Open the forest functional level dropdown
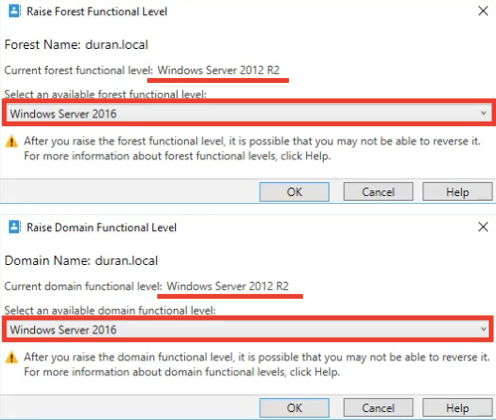The height and width of the screenshot is (420, 496). pyautogui.click(x=249, y=114)
